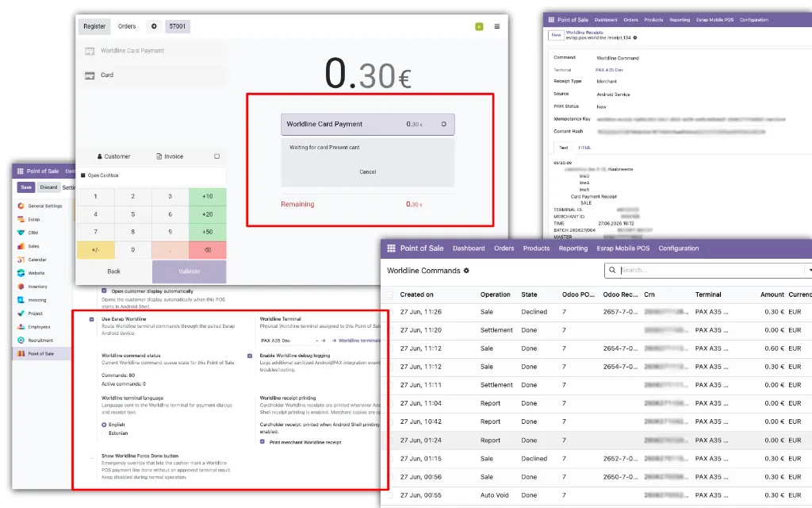Click search magnifier icon in Worldline Commands
The image size is (812, 508).
pyautogui.click(x=612, y=270)
